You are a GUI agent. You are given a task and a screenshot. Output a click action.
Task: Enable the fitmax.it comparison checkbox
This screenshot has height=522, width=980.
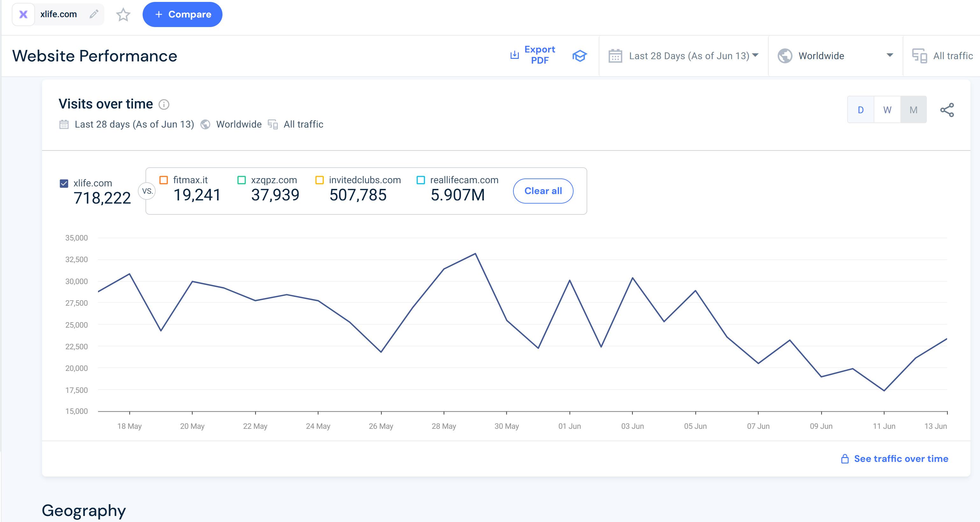click(164, 180)
